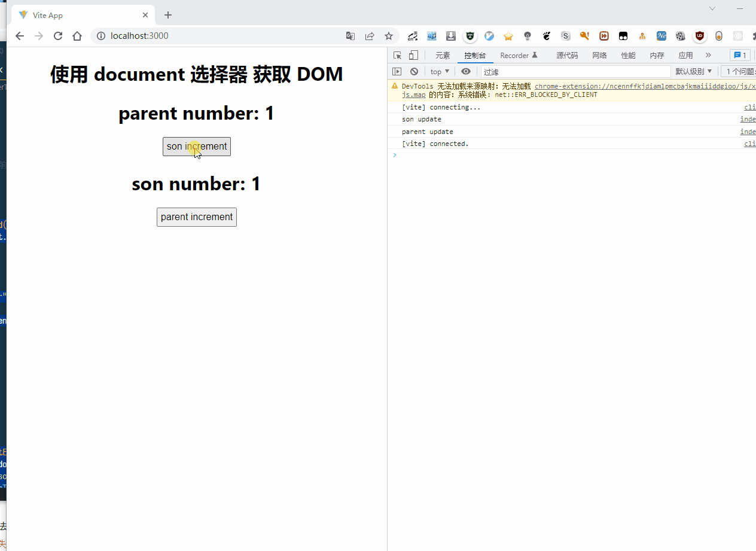Open the translate page icon
Viewport: 756px width, 551px height.
tap(350, 36)
